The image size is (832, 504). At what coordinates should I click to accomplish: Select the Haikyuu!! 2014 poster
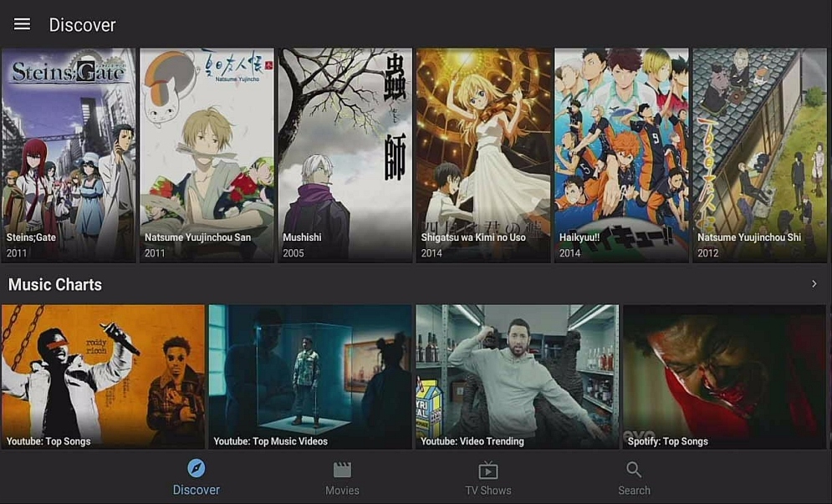pos(621,155)
